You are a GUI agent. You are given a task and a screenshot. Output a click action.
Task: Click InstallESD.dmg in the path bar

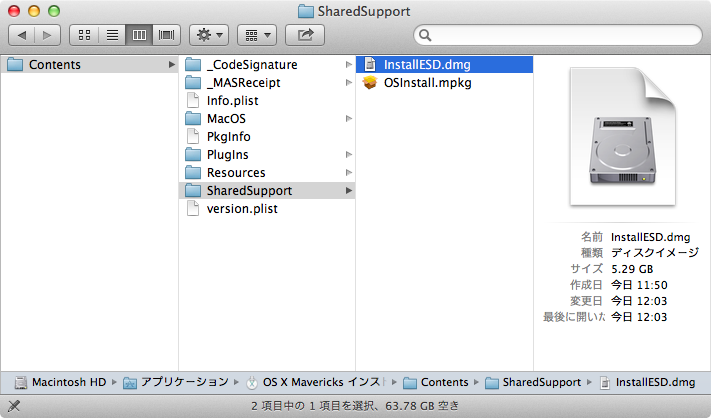click(x=655, y=382)
